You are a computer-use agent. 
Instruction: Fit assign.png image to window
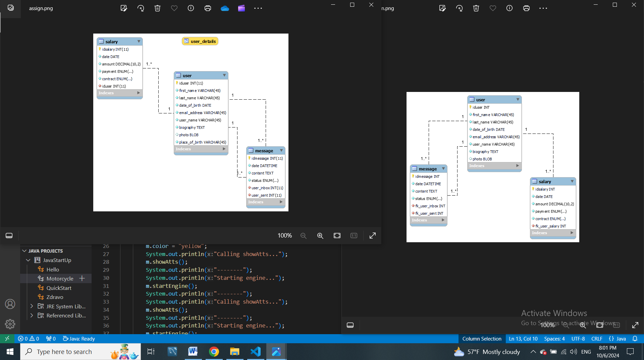[337, 236]
